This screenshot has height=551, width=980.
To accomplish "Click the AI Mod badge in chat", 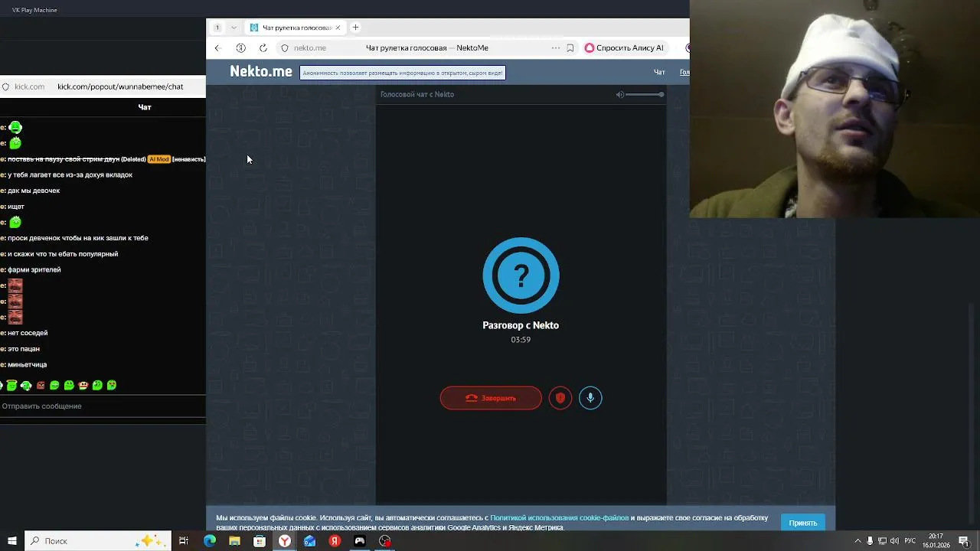I will tap(158, 159).
